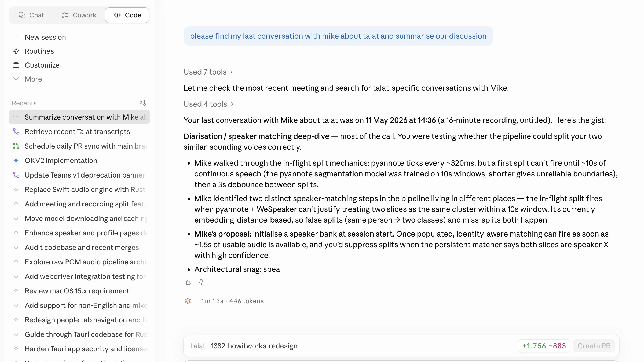Screen dimensions: 644x362
Task: Click pull request icon beside Schedule daily PR sync
Action: 16,146
